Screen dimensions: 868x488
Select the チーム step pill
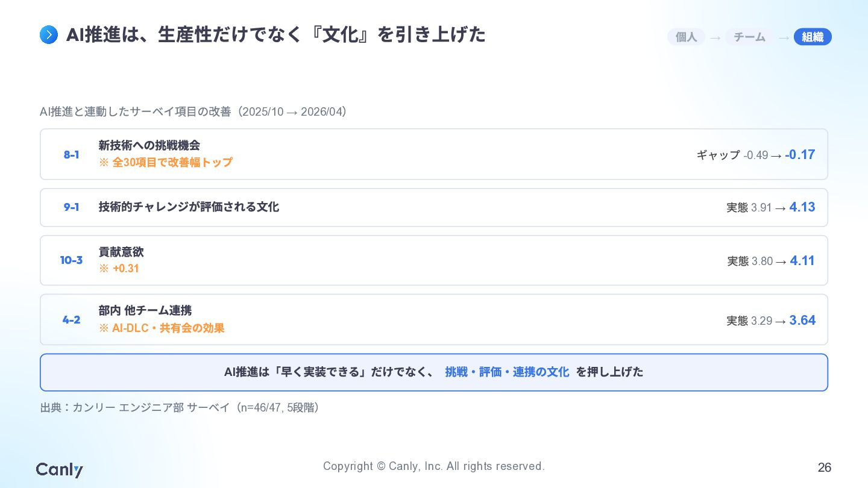click(x=749, y=37)
